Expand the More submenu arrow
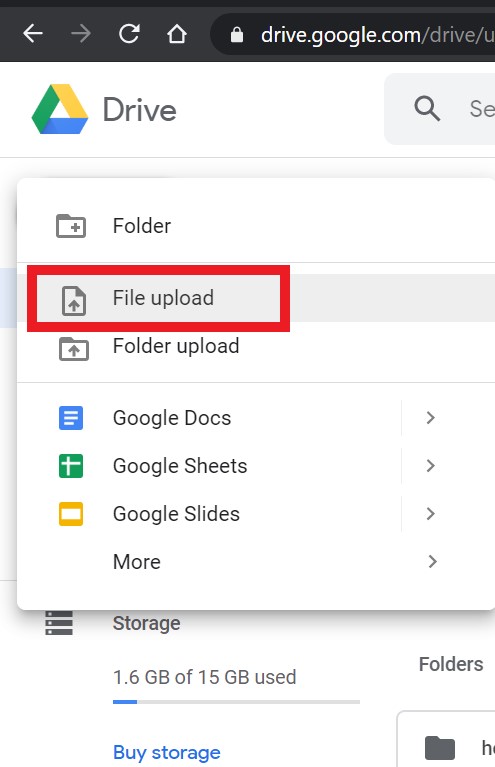The image size is (495, 767). (432, 562)
